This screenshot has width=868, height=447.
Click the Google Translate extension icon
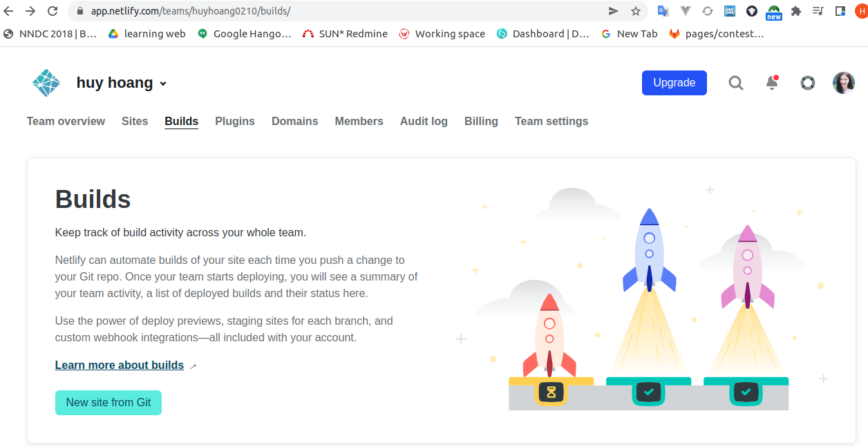(663, 11)
